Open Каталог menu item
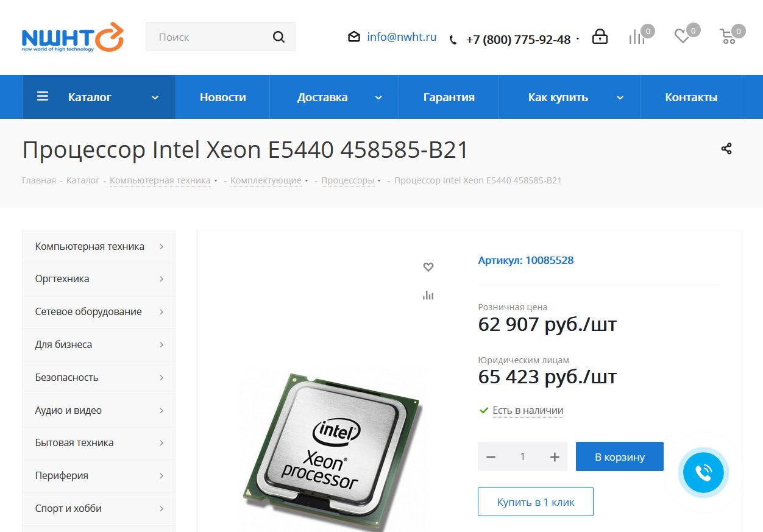 click(x=90, y=97)
